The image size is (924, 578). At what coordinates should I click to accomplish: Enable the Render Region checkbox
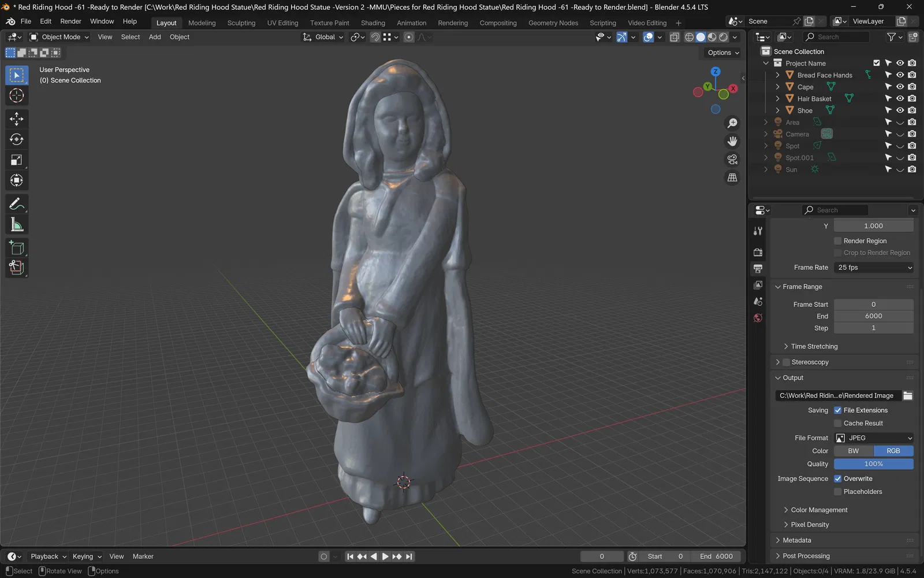point(838,241)
